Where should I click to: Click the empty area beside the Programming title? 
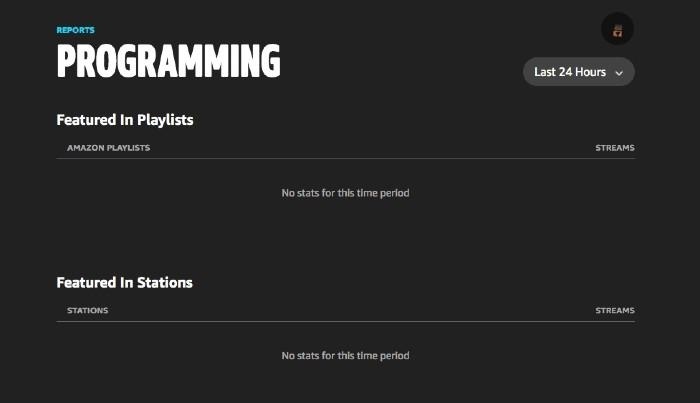pyautogui.click(x=402, y=61)
